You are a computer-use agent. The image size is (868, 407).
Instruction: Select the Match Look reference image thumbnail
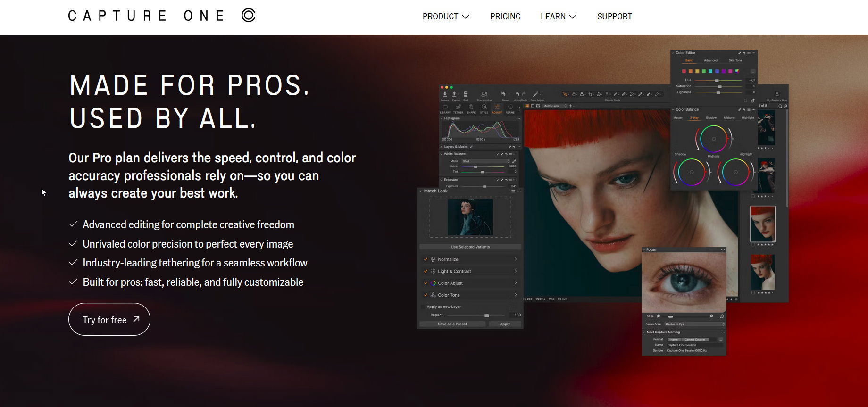pyautogui.click(x=470, y=217)
